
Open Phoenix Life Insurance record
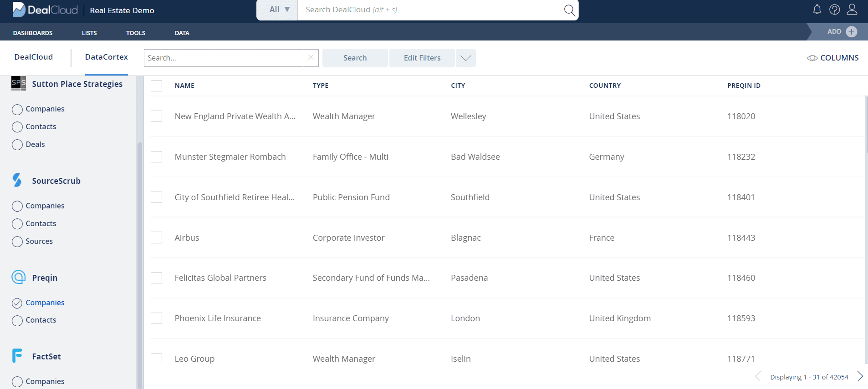(218, 318)
